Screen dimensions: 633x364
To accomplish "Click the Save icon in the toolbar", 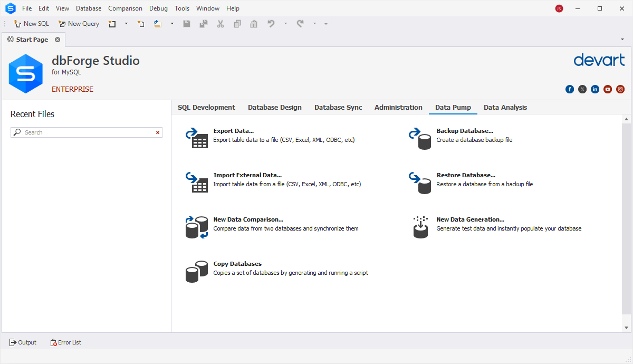I will (187, 24).
